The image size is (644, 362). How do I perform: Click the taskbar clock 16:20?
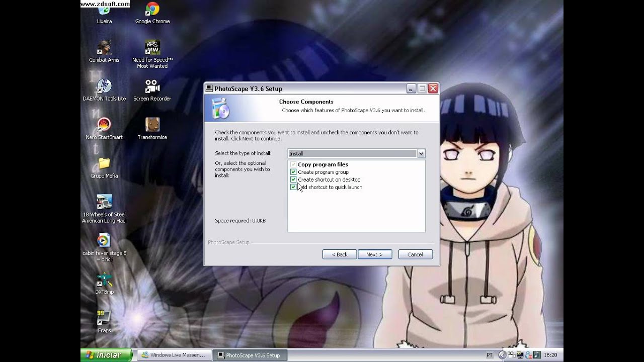550,355
